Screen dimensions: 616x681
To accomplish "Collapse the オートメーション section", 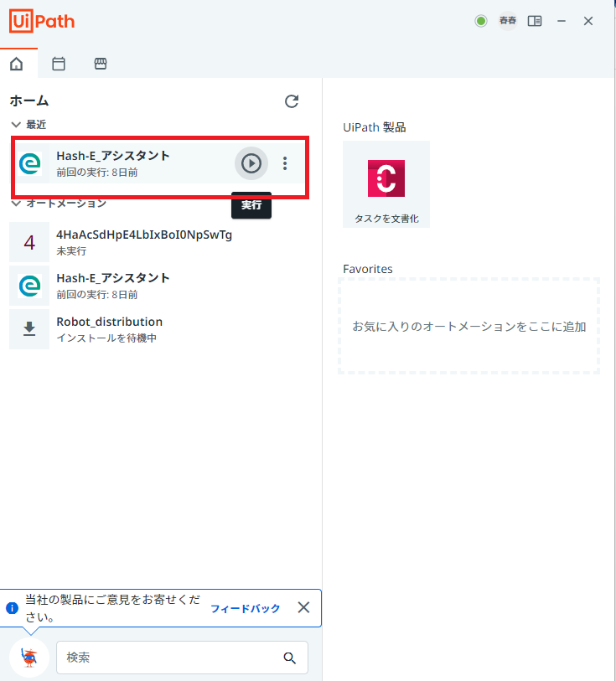I will pos(16,204).
